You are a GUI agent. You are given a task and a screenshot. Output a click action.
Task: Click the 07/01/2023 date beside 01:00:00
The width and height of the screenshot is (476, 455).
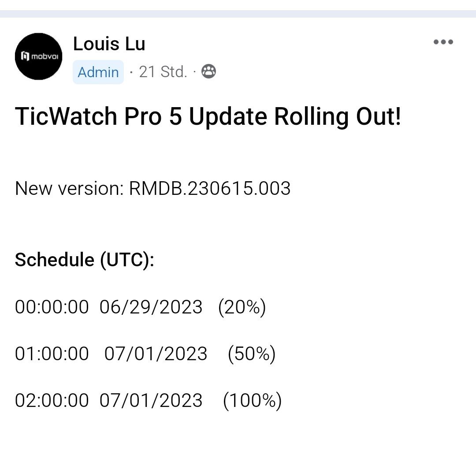pos(156,354)
